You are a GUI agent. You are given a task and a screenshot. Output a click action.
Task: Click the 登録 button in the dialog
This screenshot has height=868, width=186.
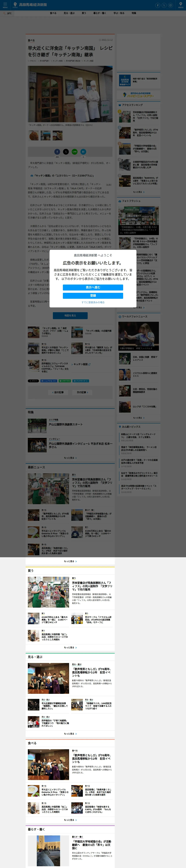[x=93, y=296]
